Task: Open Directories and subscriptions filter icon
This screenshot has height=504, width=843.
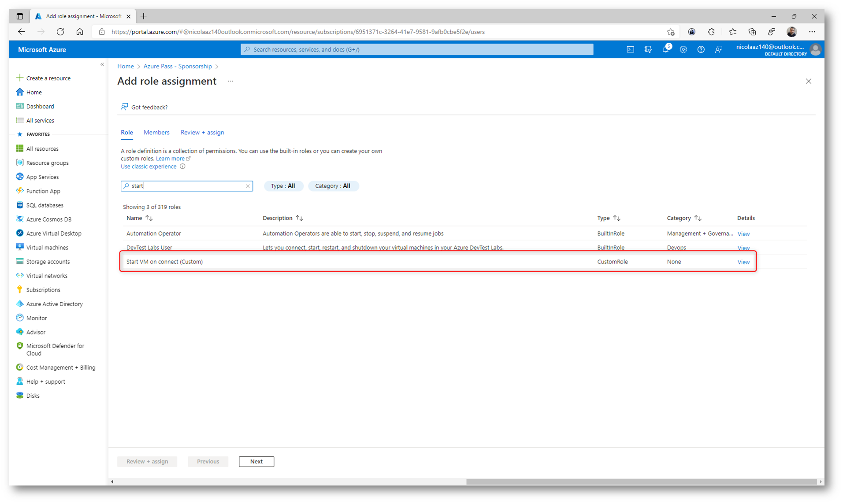Action: 648,50
